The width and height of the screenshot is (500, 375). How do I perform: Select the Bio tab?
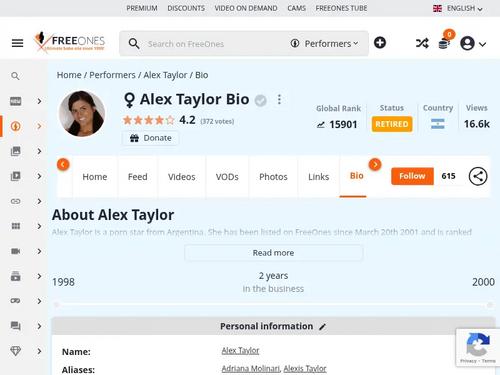click(x=356, y=176)
